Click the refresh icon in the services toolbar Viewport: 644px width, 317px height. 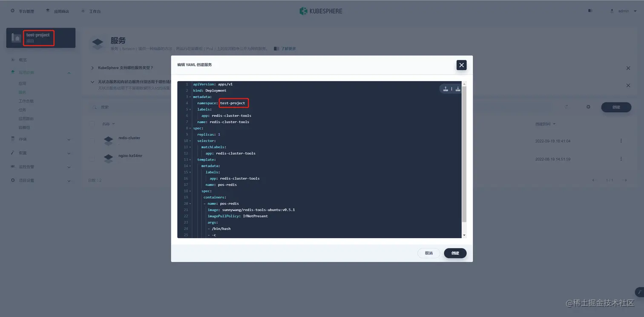tap(566, 107)
